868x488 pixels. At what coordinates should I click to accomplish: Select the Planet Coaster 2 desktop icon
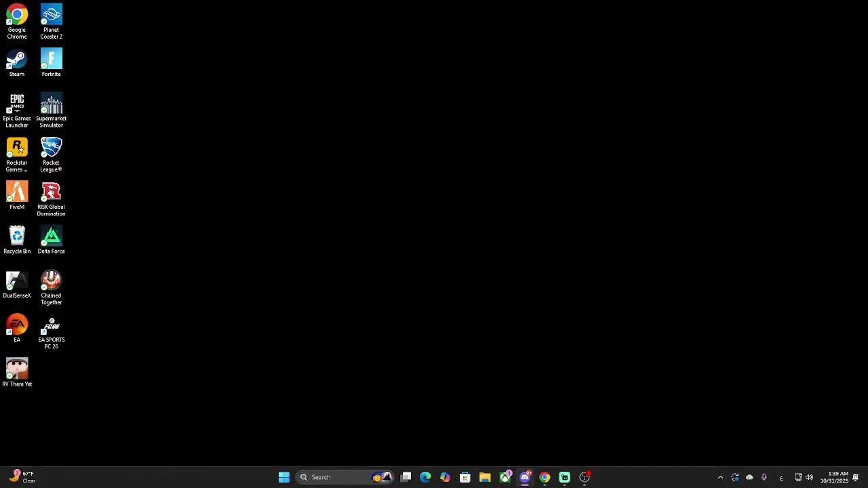pyautogui.click(x=51, y=22)
